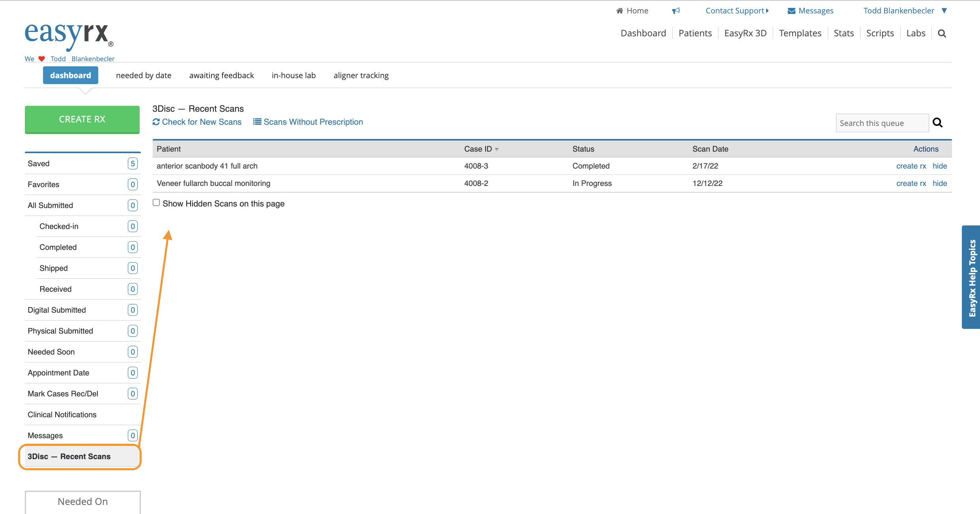This screenshot has height=514, width=980.
Task: Hide the anterior scanbody scan
Action: [x=940, y=166]
